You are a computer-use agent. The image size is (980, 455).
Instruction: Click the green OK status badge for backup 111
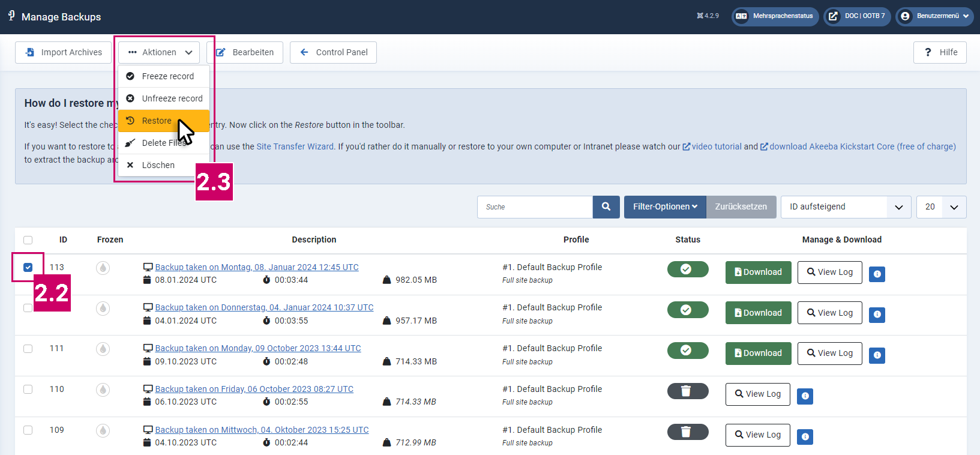pyautogui.click(x=688, y=351)
